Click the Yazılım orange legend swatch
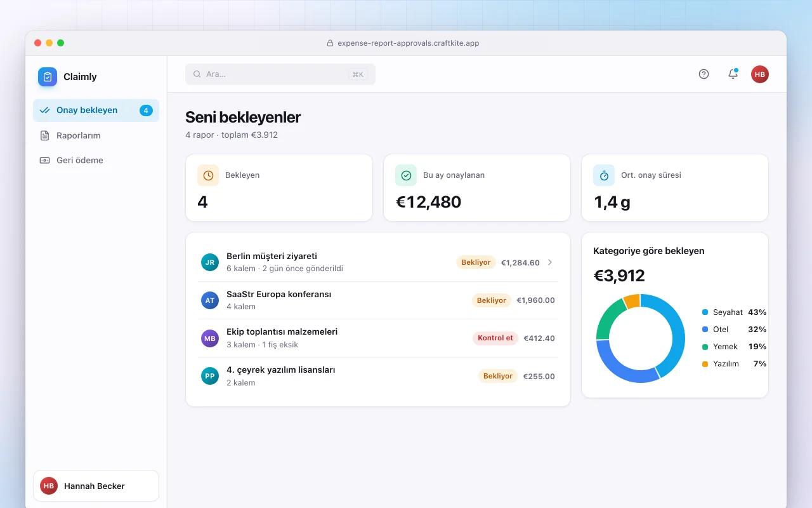812x508 pixels. pos(705,364)
